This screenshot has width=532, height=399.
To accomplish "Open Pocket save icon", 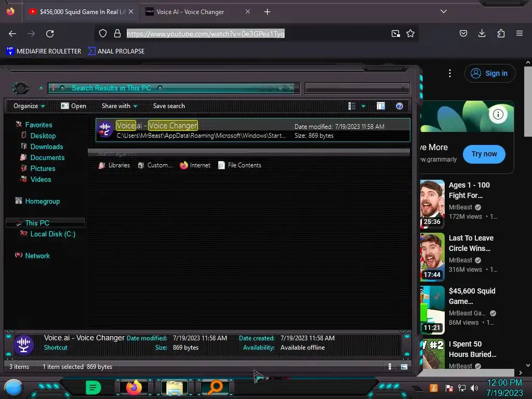I will 463,33.
